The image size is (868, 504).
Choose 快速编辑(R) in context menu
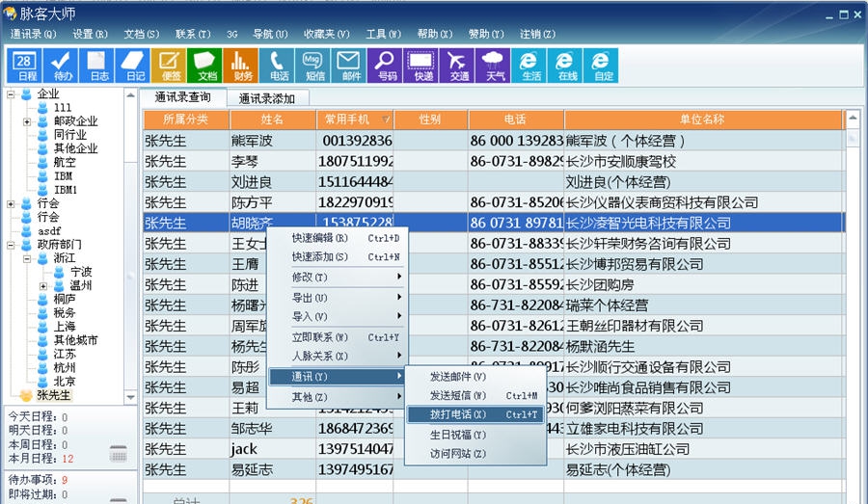click(x=338, y=238)
